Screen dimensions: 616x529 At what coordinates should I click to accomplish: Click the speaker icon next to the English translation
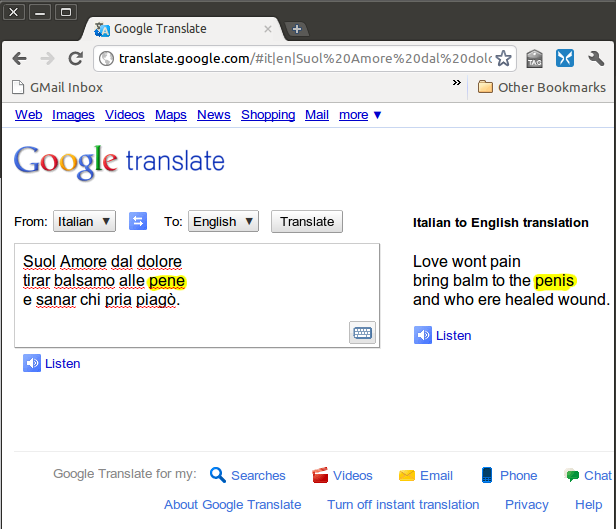point(423,335)
